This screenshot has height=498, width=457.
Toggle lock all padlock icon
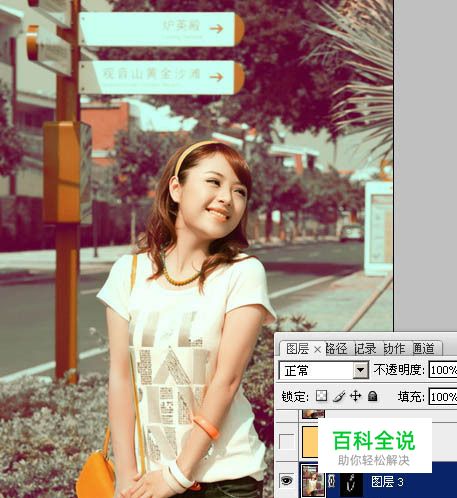click(x=373, y=396)
